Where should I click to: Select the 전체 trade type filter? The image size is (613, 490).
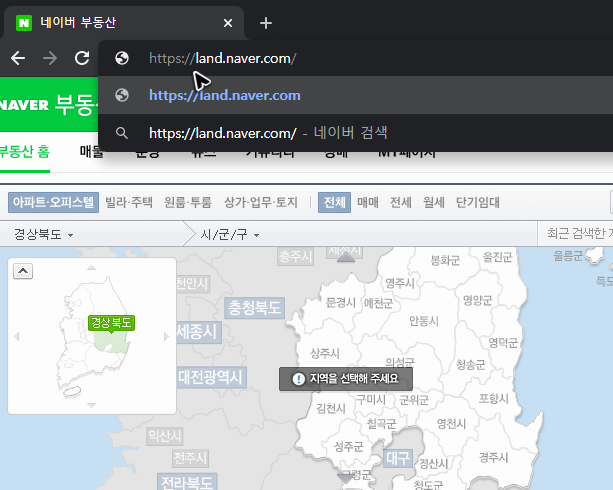pos(334,202)
